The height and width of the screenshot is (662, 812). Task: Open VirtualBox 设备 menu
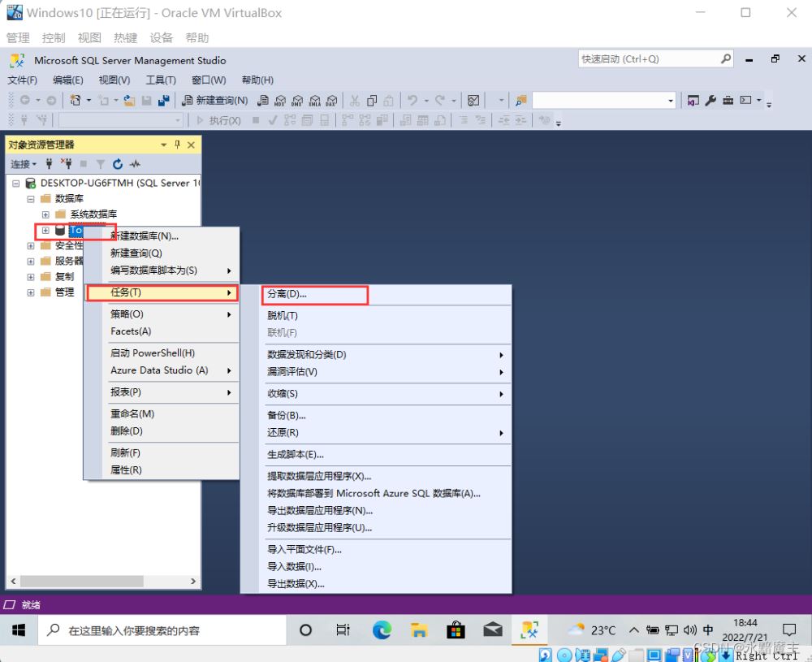[161, 38]
